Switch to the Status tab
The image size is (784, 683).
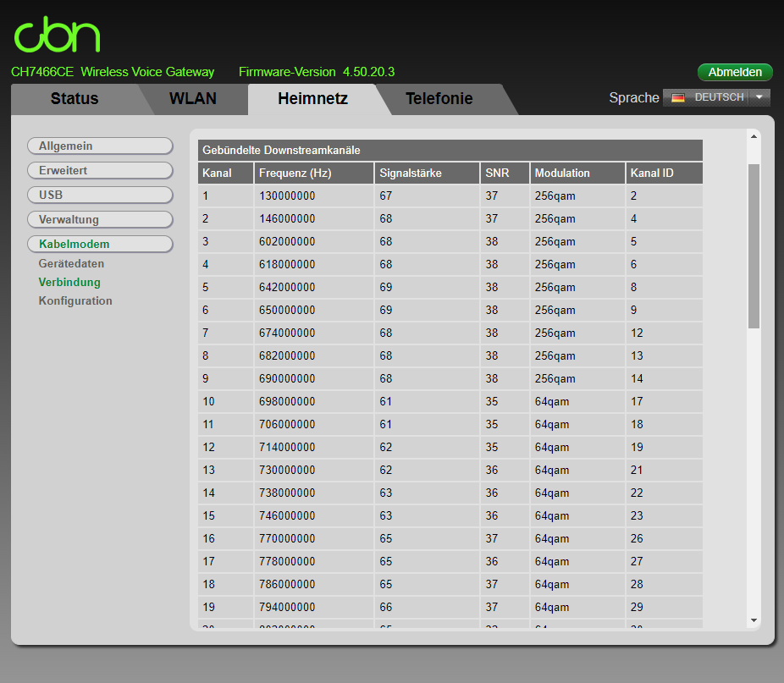(75, 98)
